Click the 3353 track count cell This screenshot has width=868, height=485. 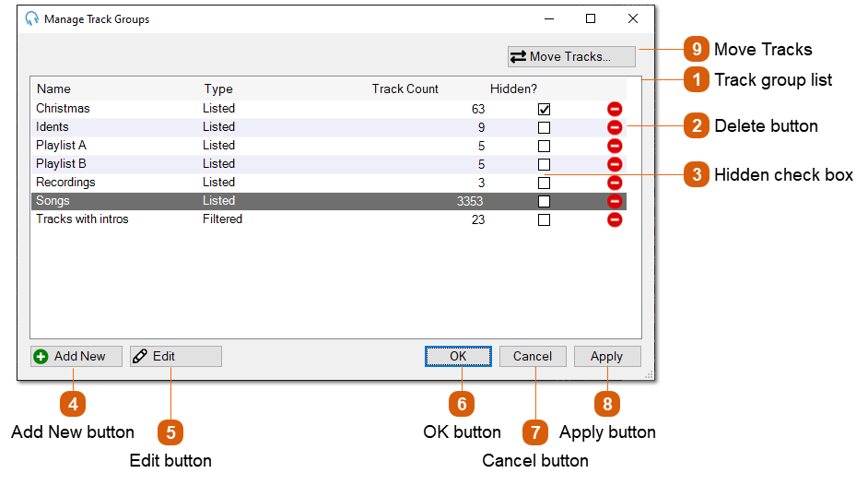(470, 202)
